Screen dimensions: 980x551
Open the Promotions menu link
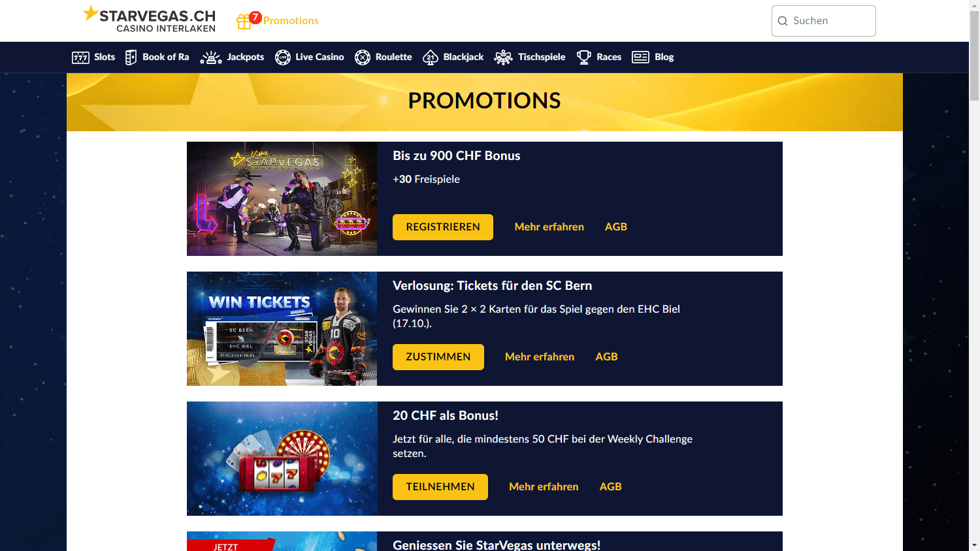coord(291,21)
